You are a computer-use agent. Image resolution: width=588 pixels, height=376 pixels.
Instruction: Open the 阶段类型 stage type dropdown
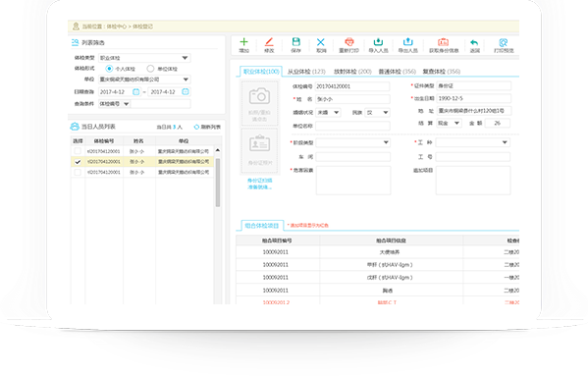pos(352,142)
